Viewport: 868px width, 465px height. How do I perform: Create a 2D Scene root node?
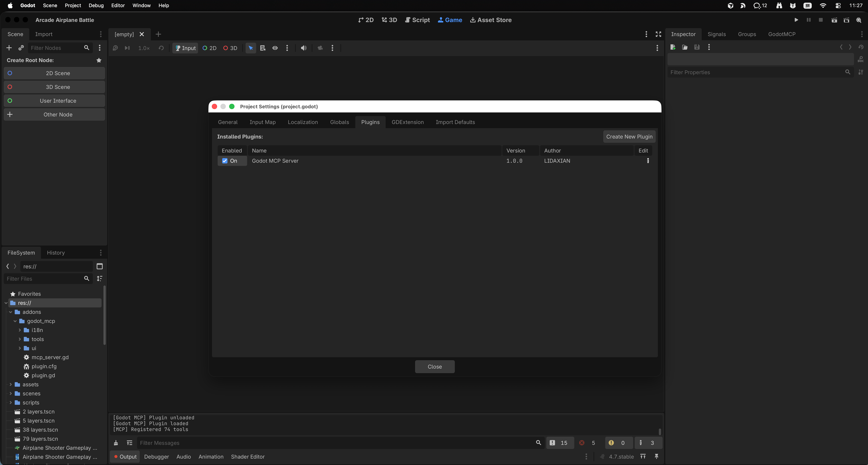[x=54, y=73]
